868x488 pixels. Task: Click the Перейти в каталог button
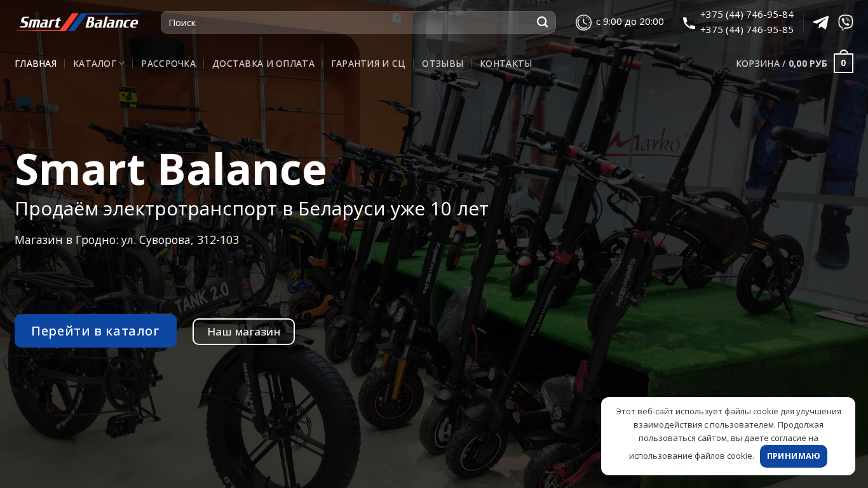click(95, 330)
